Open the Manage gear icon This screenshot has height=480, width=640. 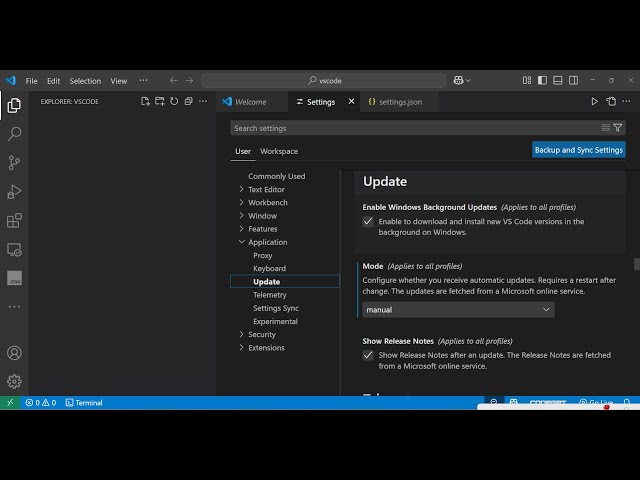[x=14, y=381]
